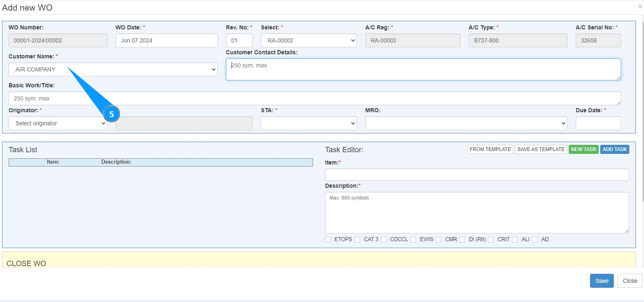Viewport: 644px width, 302px height.
Task: Click the A/C Serial No field
Action: (598, 40)
